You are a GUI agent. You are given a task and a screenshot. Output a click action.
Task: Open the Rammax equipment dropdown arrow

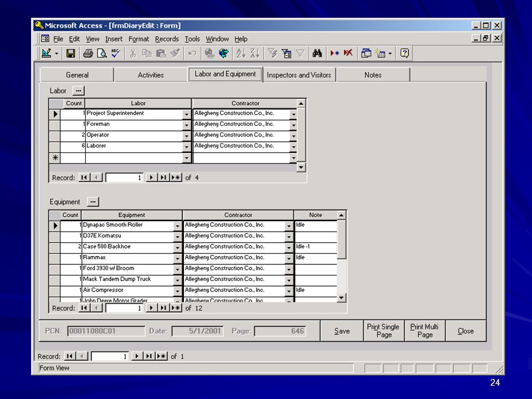pos(177,259)
